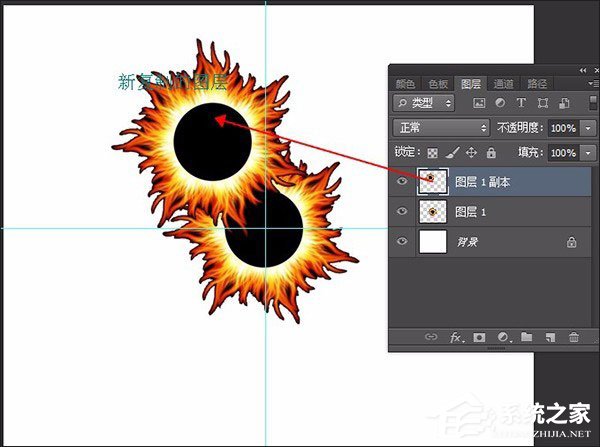Lock transparent pixels icon
Viewport: 600px width, 447px height.
point(432,153)
